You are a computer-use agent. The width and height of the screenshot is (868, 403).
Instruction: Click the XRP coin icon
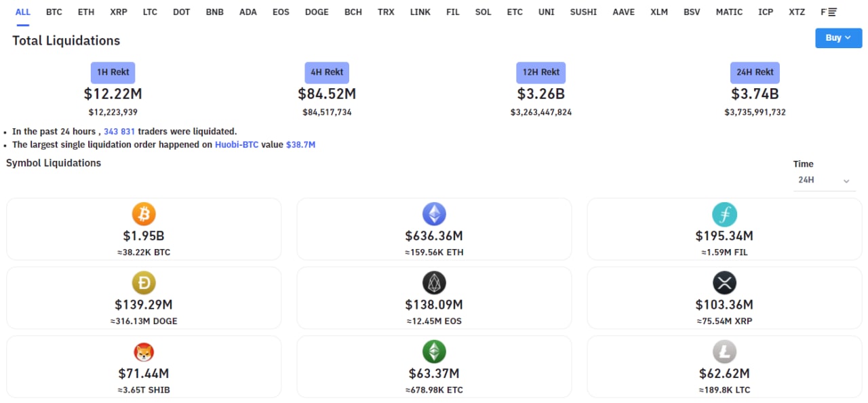(724, 283)
